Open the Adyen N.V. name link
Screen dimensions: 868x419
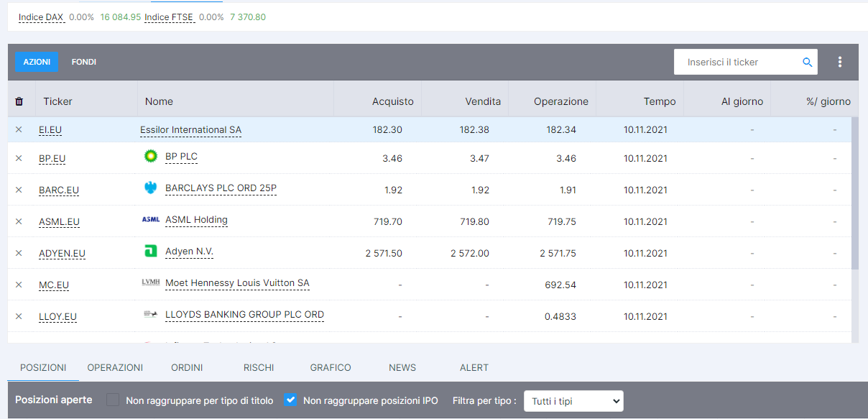click(x=189, y=252)
